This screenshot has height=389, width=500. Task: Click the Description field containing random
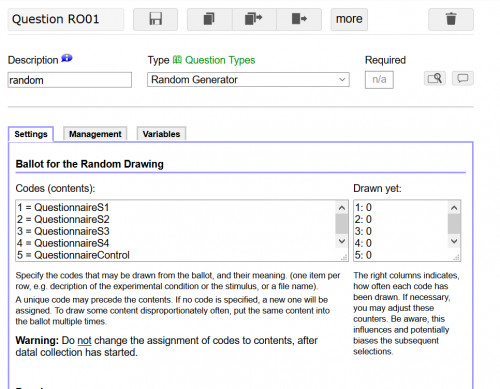pyautogui.click(x=70, y=80)
